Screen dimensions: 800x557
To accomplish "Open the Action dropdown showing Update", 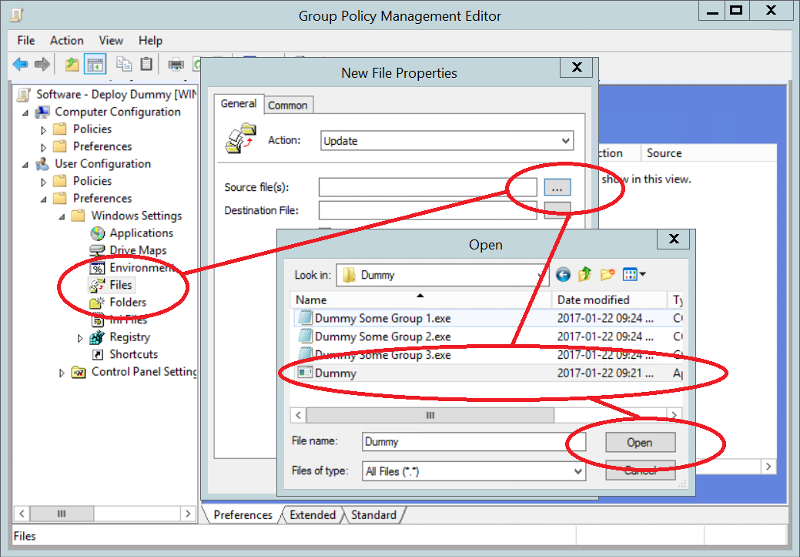I will point(447,141).
